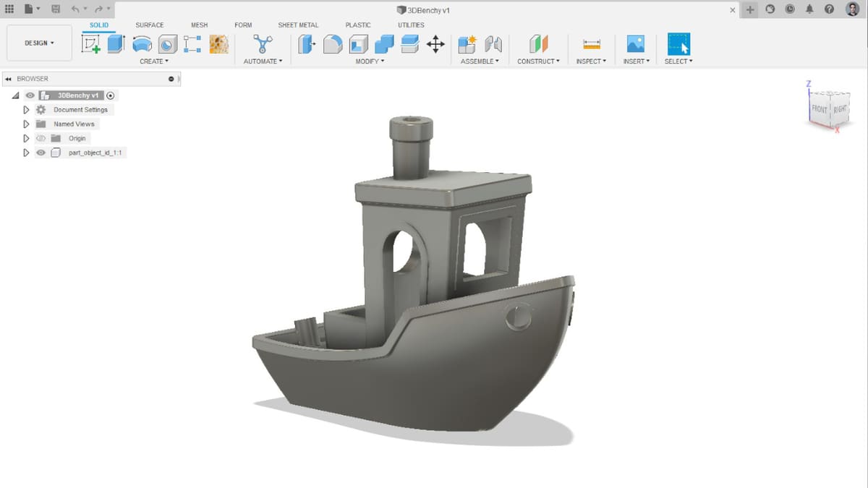Open the SELECT dropdown menu
The height and width of the screenshot is (488, 868).
[x=678, y=61]
